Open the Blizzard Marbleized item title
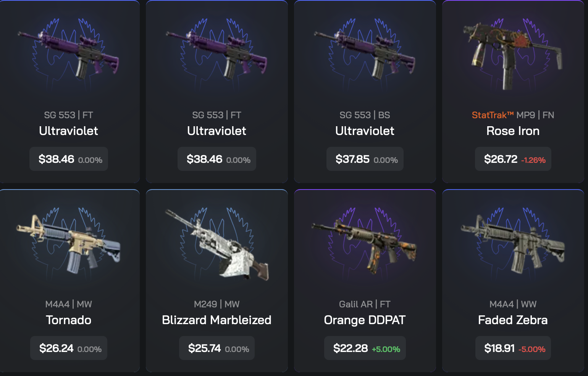Image resolution: width=588 pixels, height=376 pixels. pos(216,320)
